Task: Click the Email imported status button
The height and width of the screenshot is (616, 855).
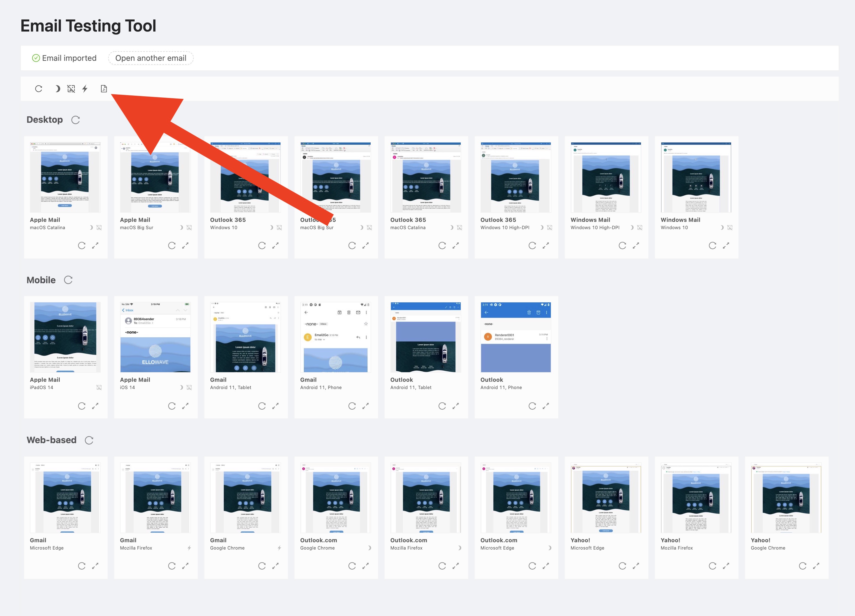Action: (x=60, y=58)
